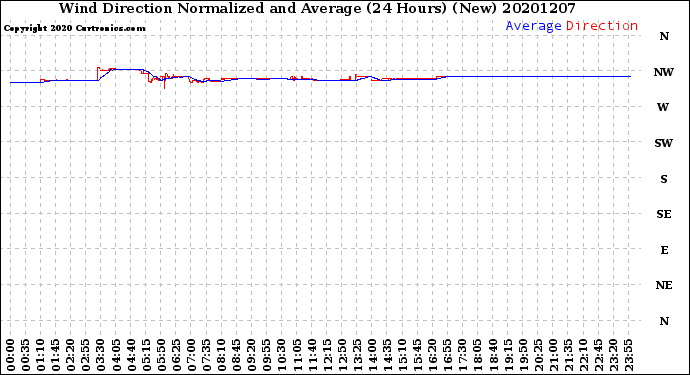Screen dimensions: 690x375
Task: Select the '12:15' time label
Action: click(327, 355)
